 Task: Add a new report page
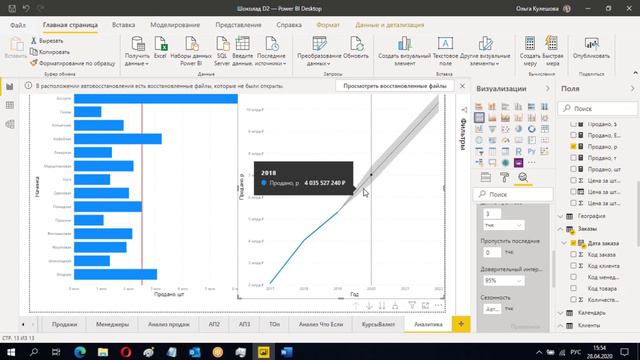point(461,324)
